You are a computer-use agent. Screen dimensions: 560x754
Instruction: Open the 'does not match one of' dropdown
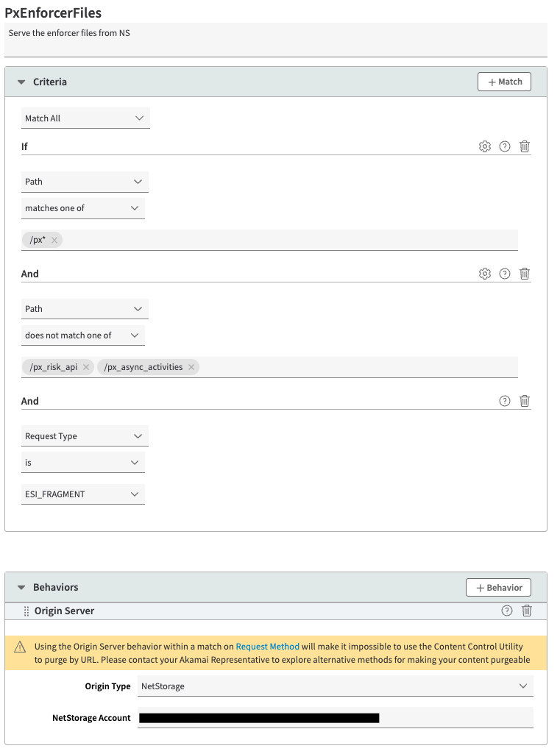[83, 335]
